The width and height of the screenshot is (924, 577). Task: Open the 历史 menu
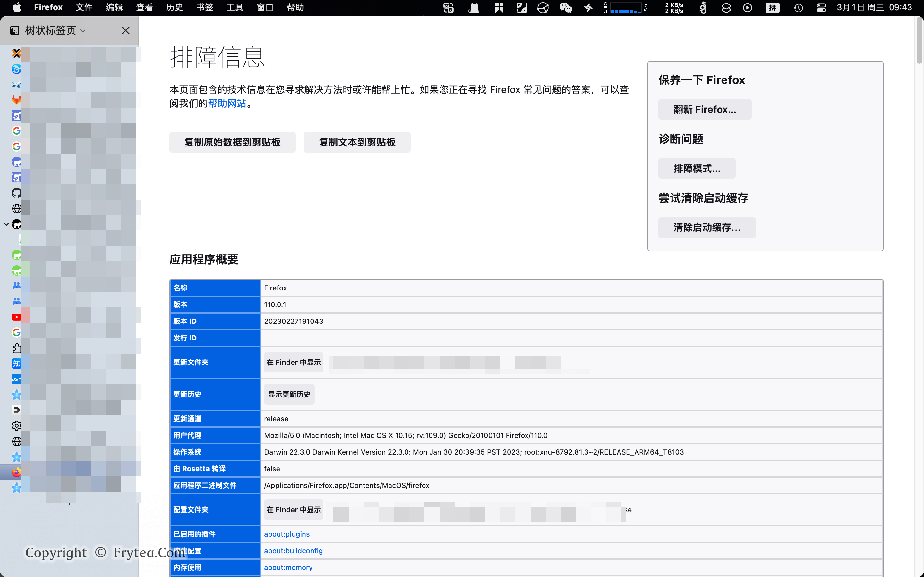(x=175, y=8)
